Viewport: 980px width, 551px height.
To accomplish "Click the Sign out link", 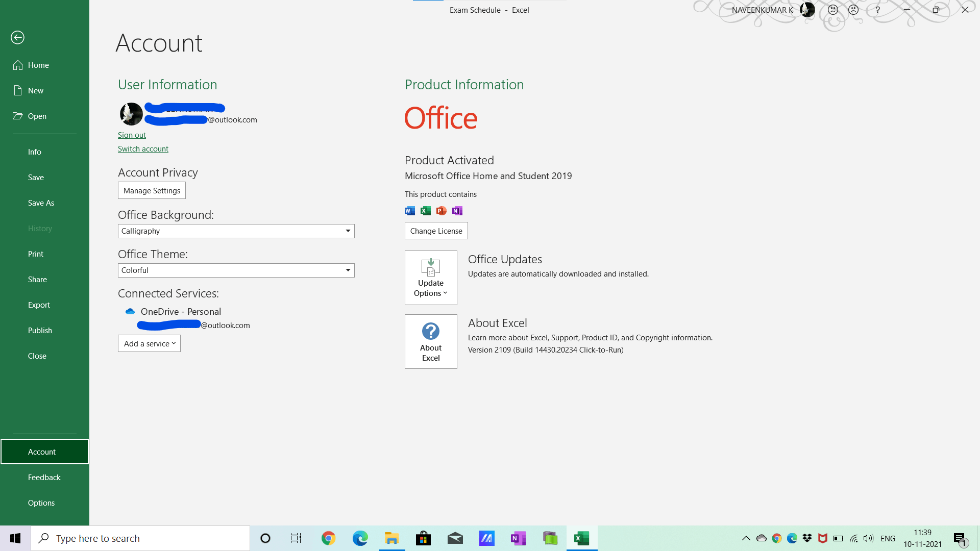I will point(132,135).
